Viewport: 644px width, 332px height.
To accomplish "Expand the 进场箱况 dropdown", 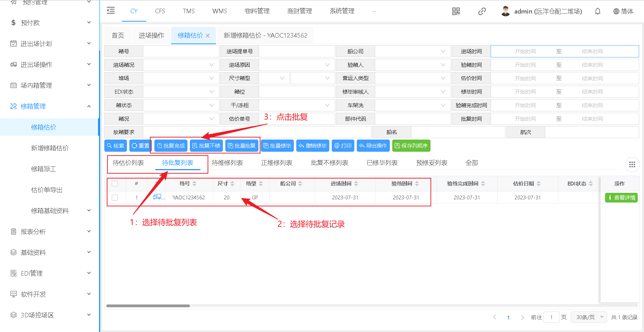I will pos(181,65).
